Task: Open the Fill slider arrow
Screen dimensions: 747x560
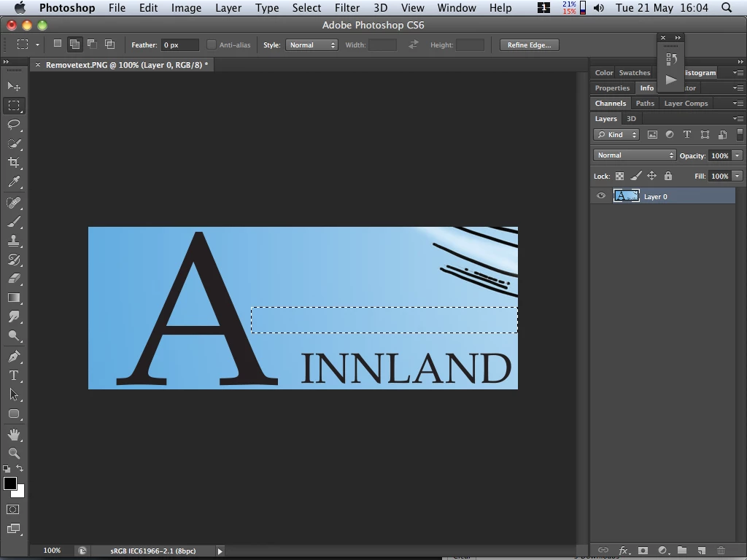Action: click(738, 176)
